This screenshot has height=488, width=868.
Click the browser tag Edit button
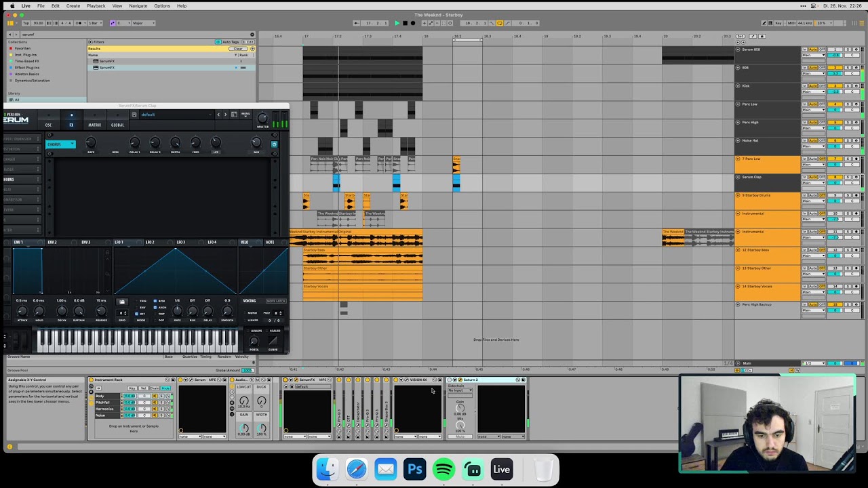(250, 42)
